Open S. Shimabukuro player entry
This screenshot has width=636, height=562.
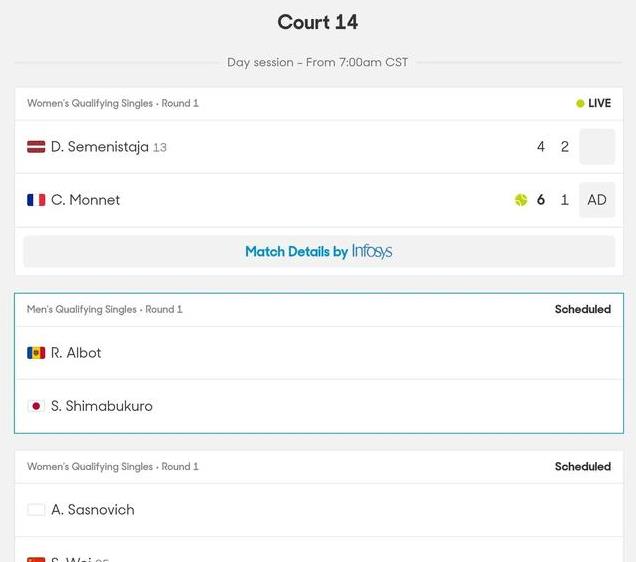click(x=102, y=406)
